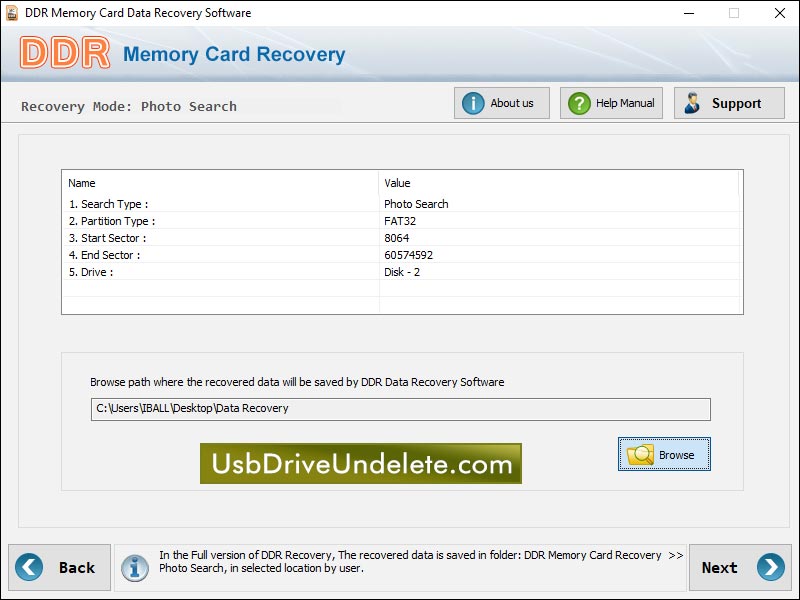Click the Browse folder magnifier icon

(x=640, y=455)
